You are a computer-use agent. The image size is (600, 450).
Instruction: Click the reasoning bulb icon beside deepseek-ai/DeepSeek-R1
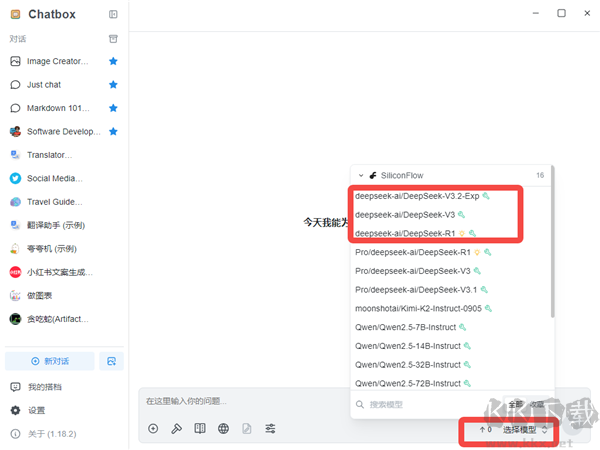pos(462,234)
